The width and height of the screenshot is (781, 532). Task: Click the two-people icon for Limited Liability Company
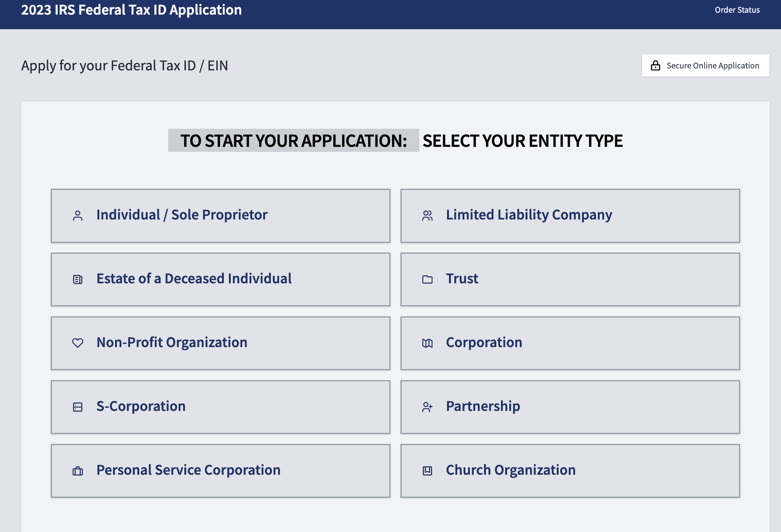(427, 216)
